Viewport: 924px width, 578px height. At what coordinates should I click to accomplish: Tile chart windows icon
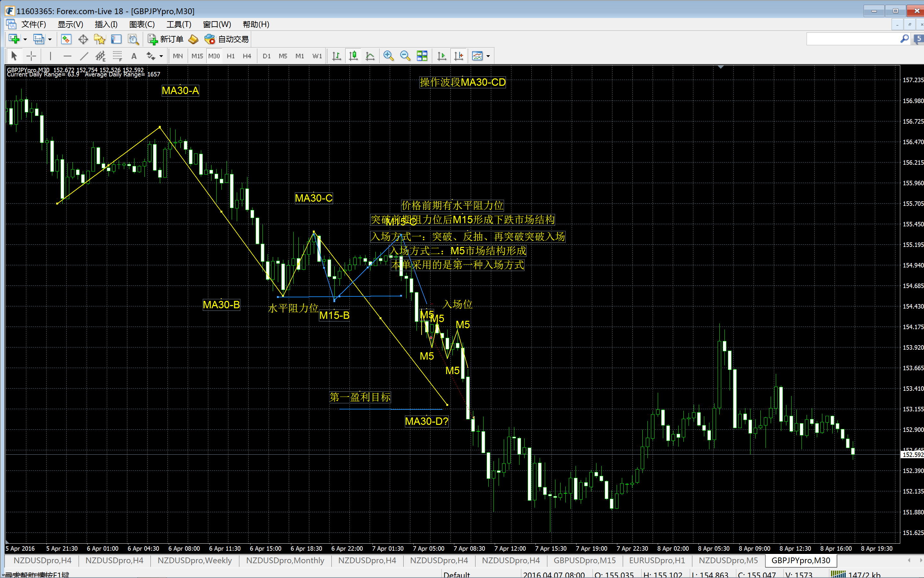point(422,56)
